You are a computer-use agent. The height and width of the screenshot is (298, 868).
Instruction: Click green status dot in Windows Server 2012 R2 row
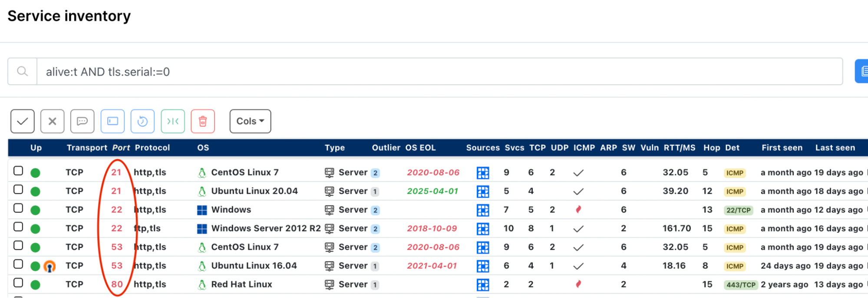click(35, 229)
